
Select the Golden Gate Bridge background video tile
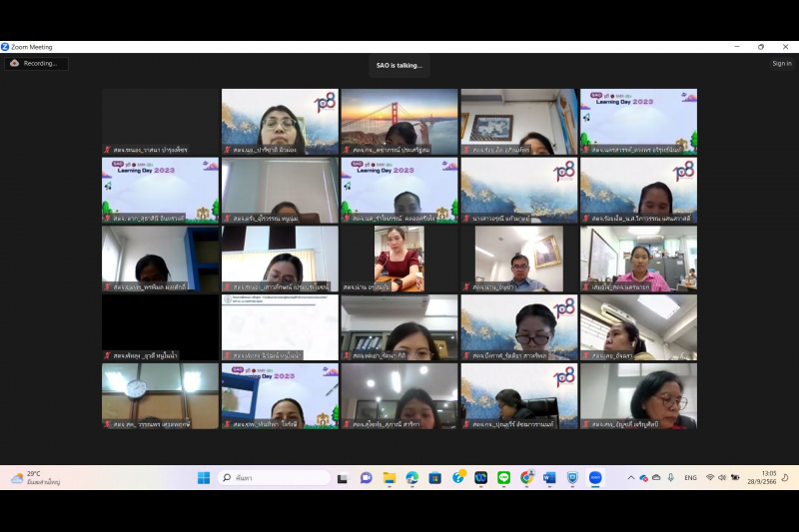(399, 122)
